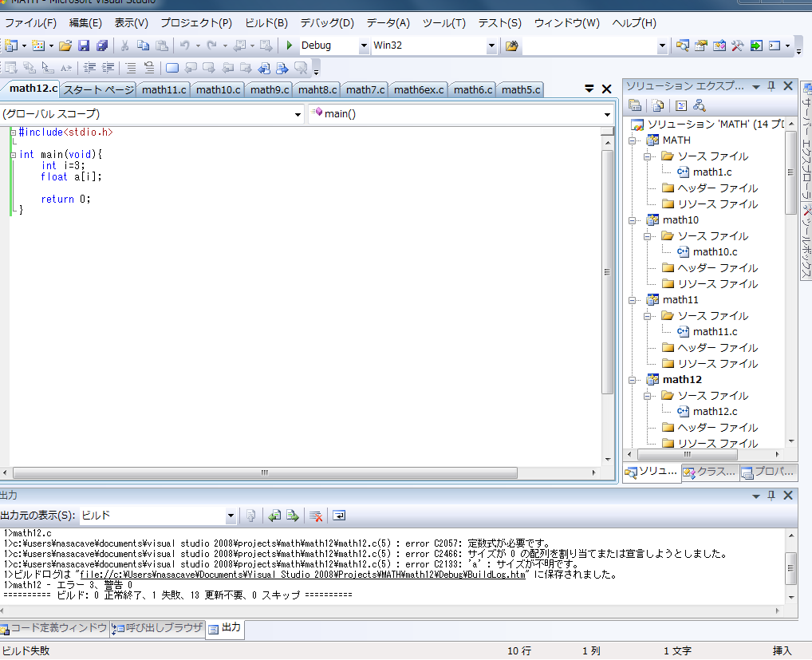Comment out selected lines icon
This screenshot has height=660, width=812.
click(131, 68)
